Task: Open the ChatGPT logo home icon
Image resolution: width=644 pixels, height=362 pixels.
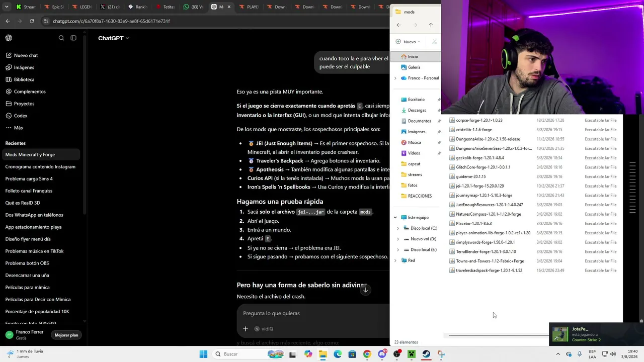Action: [x=9, y=38]
